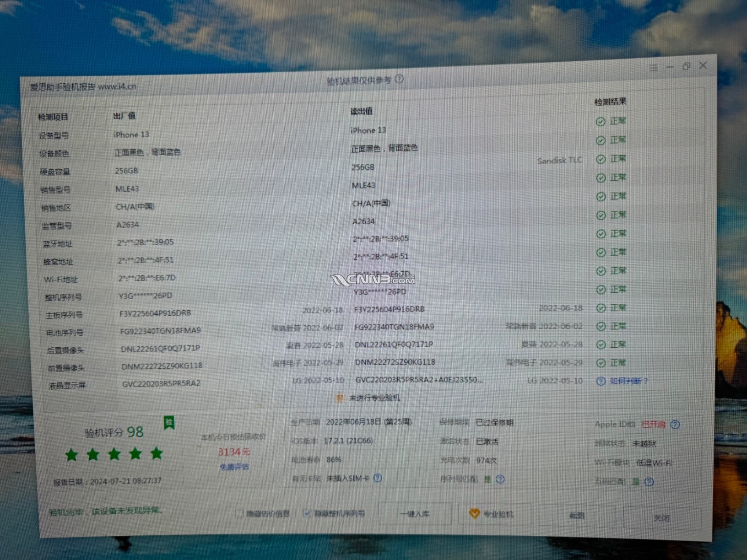
Task: Click the Sandisk TLC label
Action: 560,160
